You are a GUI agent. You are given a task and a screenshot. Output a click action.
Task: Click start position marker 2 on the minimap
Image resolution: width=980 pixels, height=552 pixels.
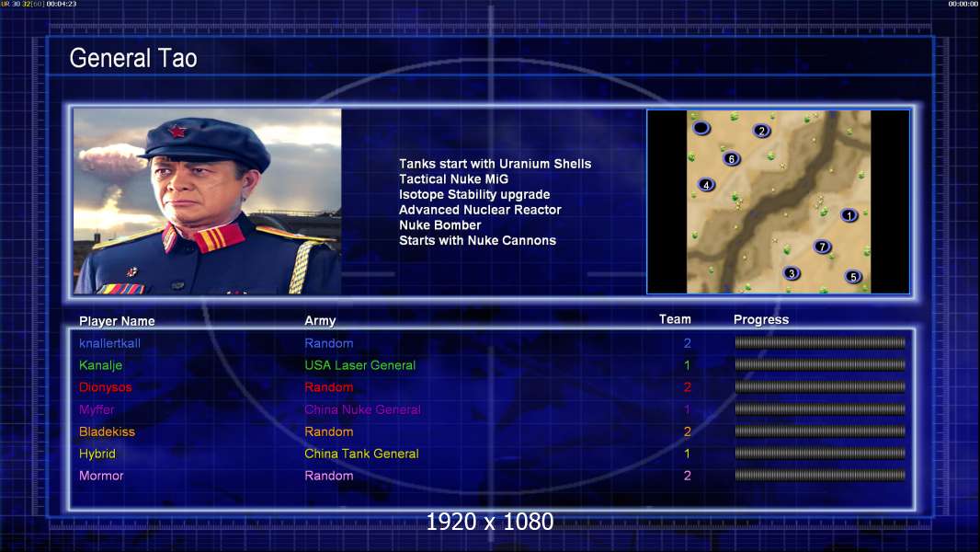pyautogui.click(x=761, y=131)
